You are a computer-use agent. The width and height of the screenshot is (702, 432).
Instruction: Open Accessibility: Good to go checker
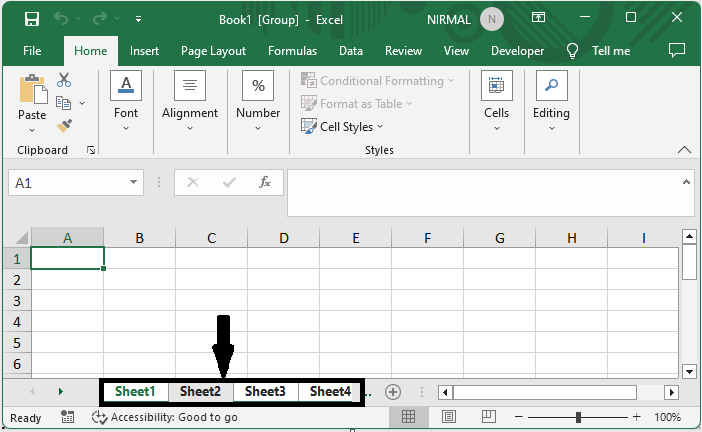164,417
